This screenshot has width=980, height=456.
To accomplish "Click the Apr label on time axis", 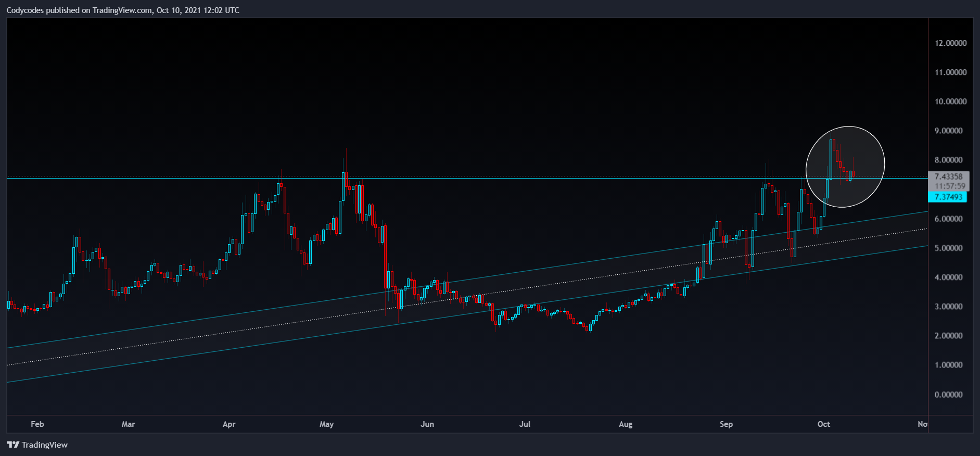I will click(229, 424).
